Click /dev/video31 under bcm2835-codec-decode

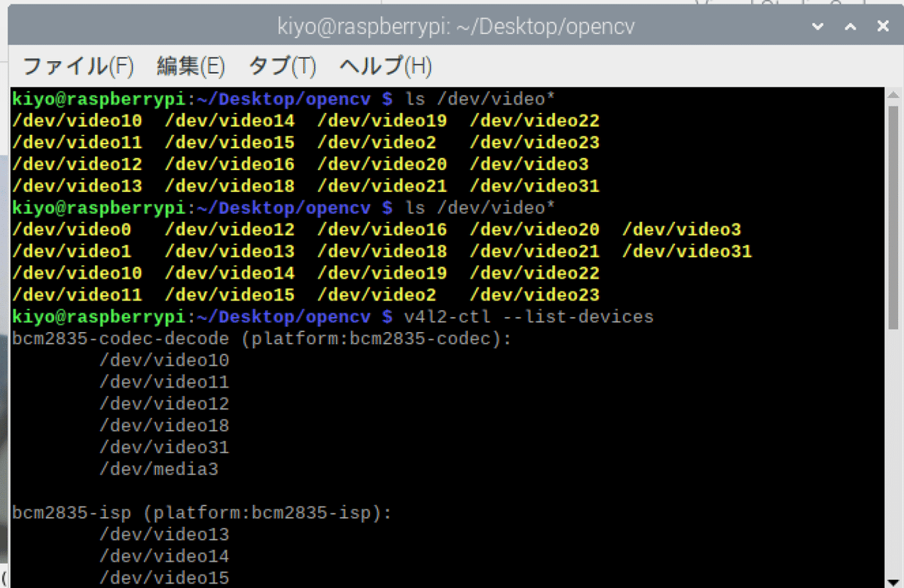click(164, 447)
